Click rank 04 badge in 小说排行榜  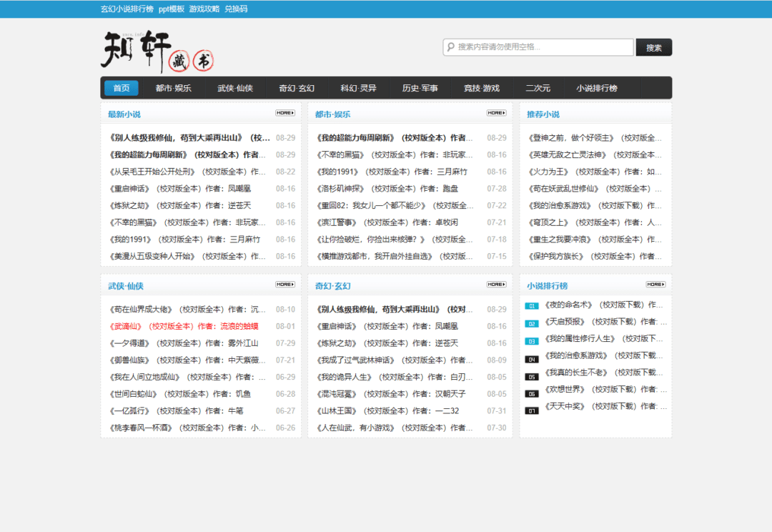pos(532,359)
